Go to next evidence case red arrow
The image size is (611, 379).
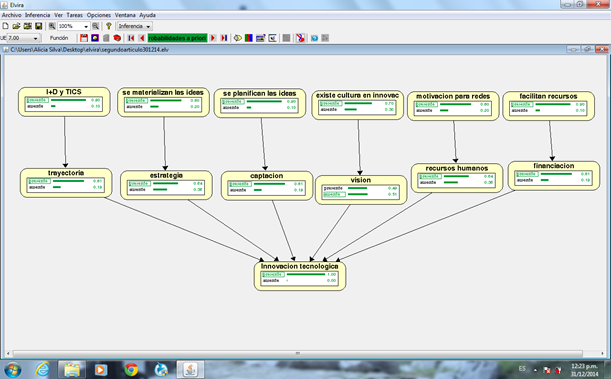pos(213,38)
